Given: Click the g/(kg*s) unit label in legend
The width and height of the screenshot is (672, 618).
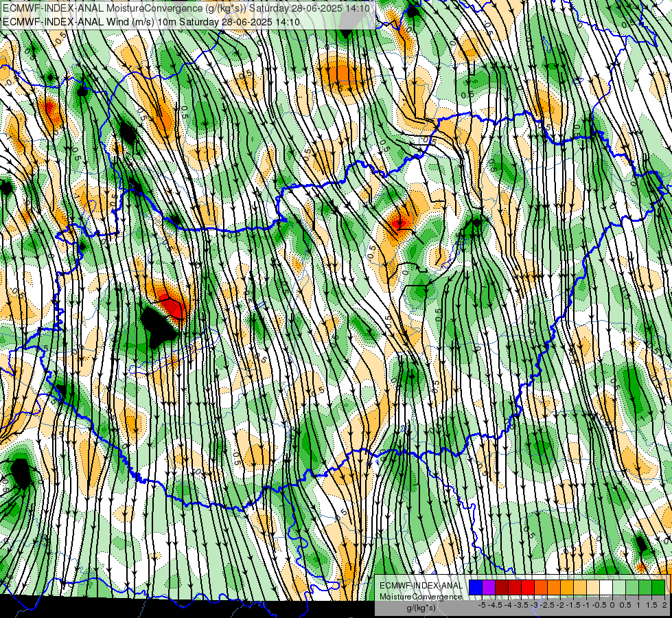Looking at the screenshot, I should coord(421,608).
